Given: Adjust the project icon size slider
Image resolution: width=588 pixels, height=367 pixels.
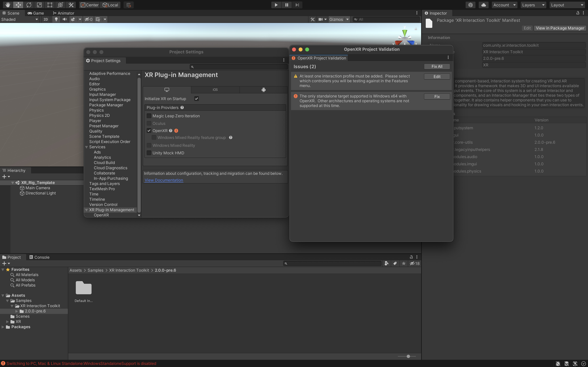Looking at the screenshot, I should (x=408, y=356).
